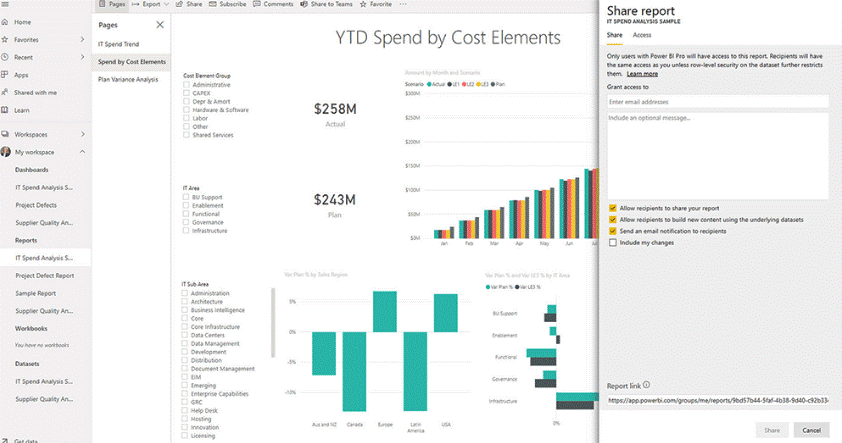This screenshot has height=443, width=842.
Task: Click the Recent clock icon
Action: (x=5, y=57)
